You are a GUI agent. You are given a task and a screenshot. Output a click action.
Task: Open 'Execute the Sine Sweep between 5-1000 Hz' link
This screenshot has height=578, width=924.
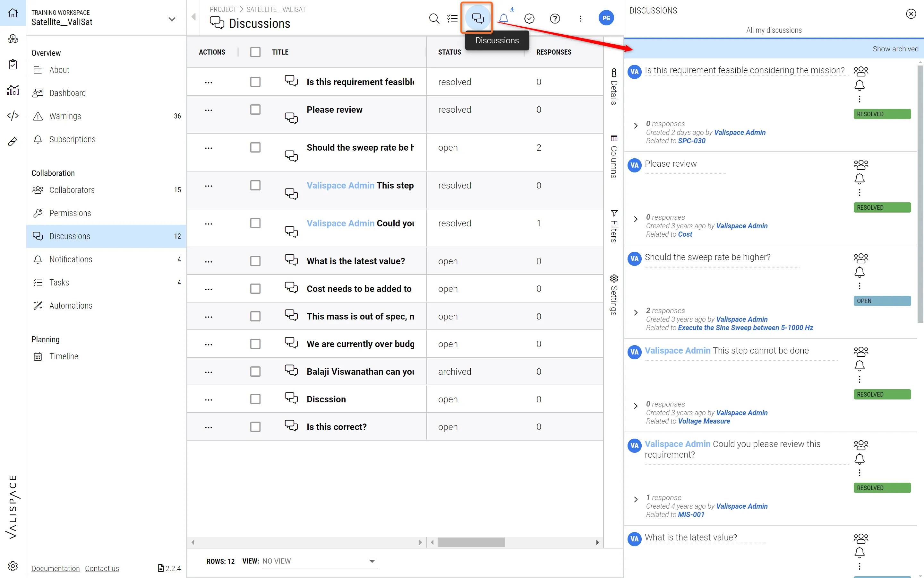coord(745,328)
